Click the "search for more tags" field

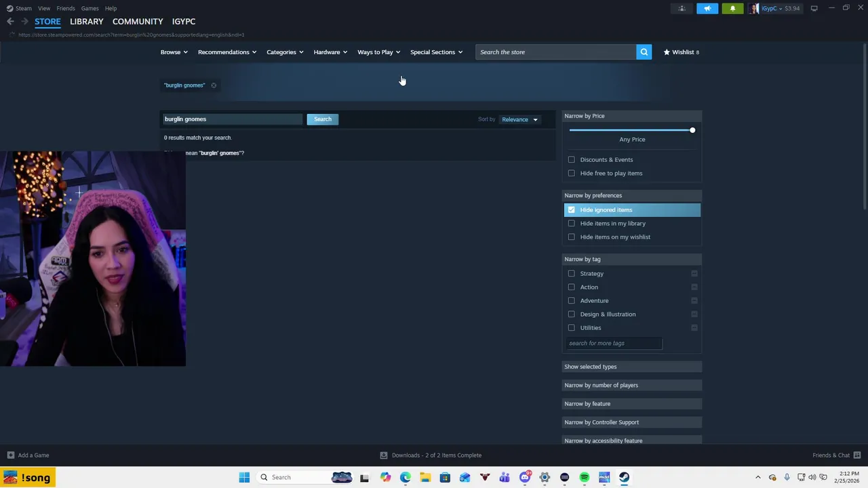(614, 344)
